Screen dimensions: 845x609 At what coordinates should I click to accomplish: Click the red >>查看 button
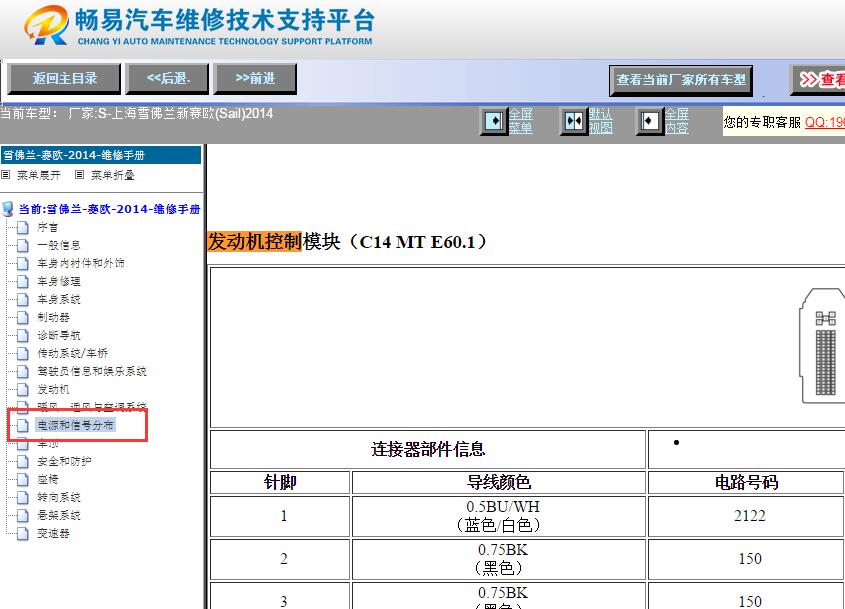click(x=818, y=80)
